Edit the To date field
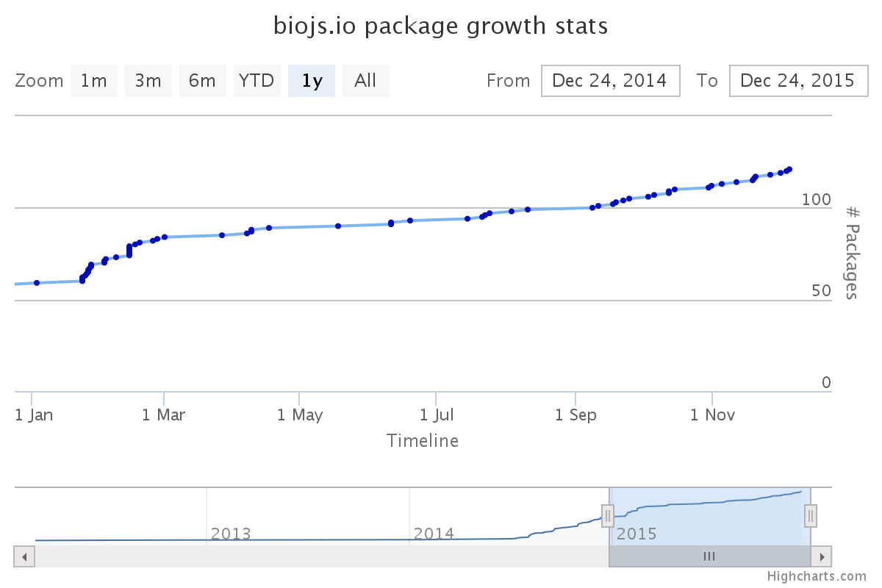Image resolution: width=882 pixels, height=588 pixels. coord(798,81)
